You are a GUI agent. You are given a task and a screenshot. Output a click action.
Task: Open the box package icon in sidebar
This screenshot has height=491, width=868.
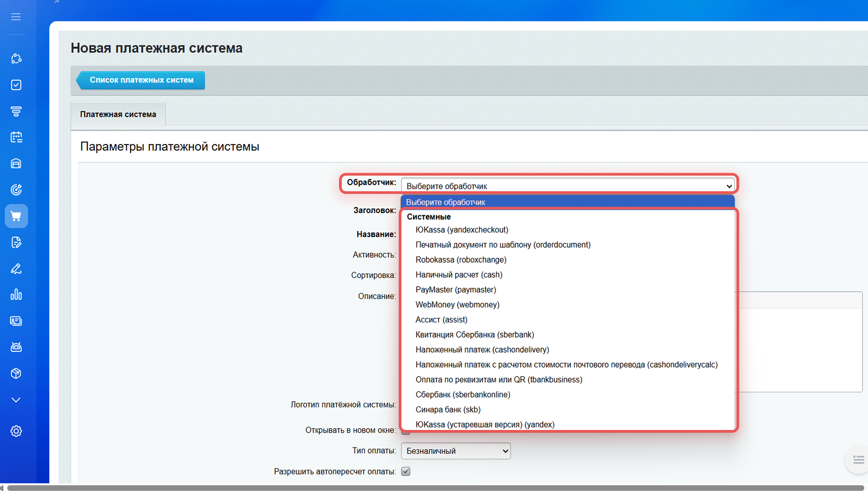16,373
